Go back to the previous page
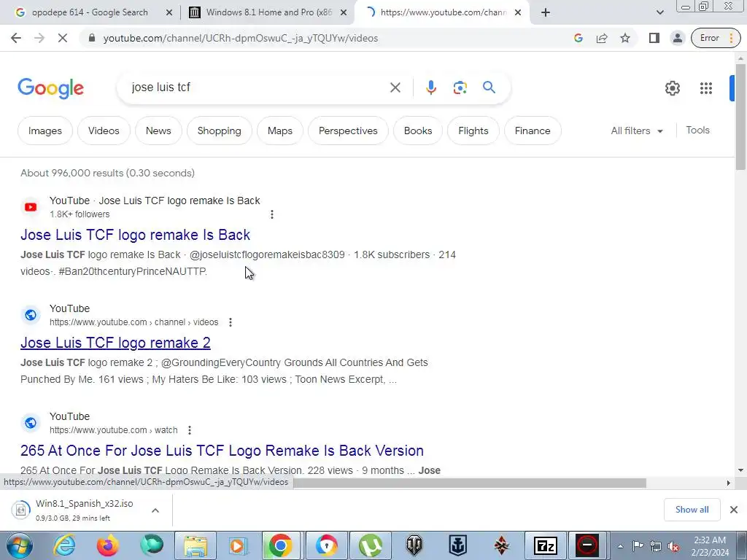 tap(16, 38)
